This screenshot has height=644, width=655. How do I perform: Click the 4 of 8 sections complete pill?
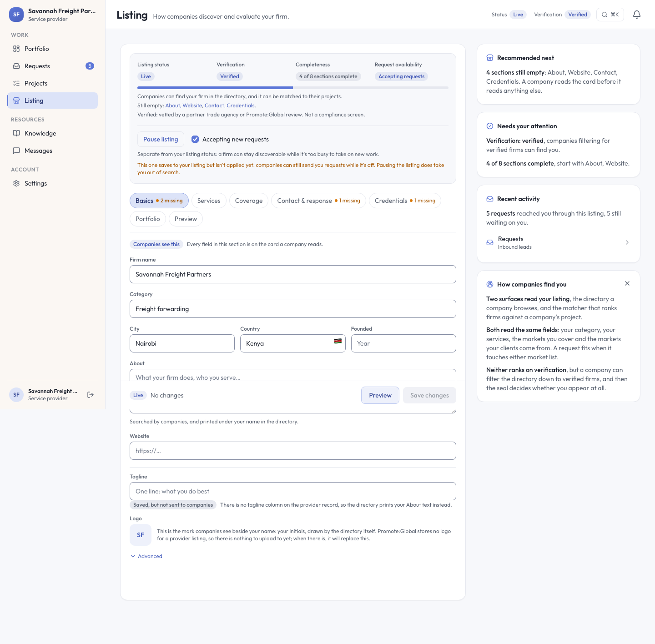[x=328, y=76]
